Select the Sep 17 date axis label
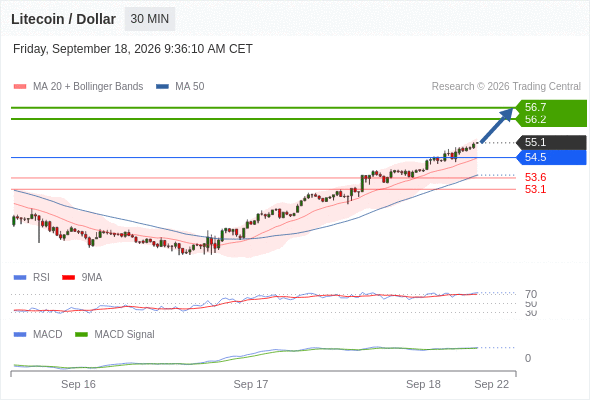Screen dimensions: 590x400 click(x=251, y=384)
